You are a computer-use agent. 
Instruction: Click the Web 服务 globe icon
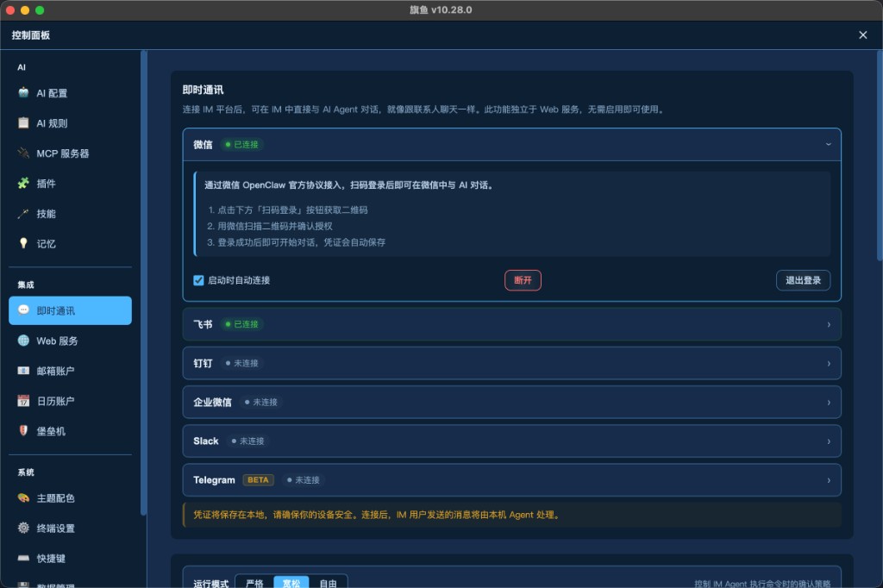tap(23, 341)
